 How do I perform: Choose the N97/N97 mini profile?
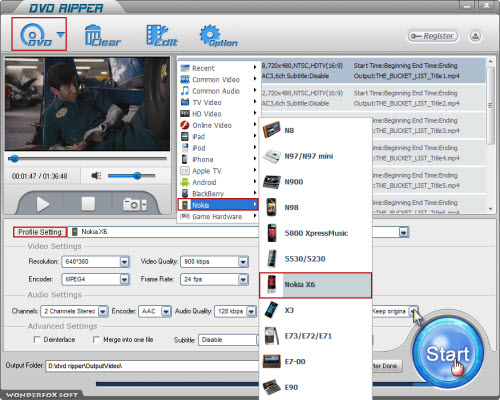315,156
